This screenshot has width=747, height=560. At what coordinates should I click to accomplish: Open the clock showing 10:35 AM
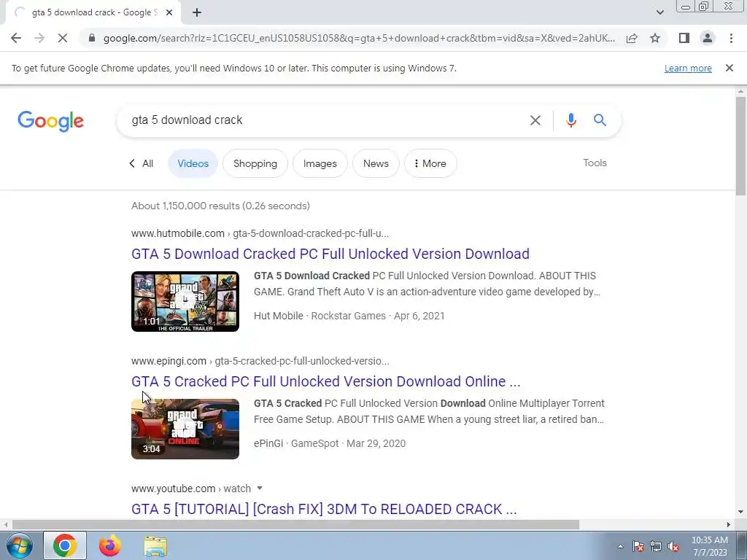(710, 546)
